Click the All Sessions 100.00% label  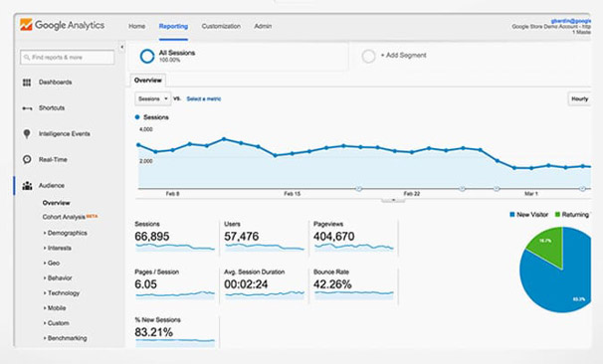(x=177, y=56)
